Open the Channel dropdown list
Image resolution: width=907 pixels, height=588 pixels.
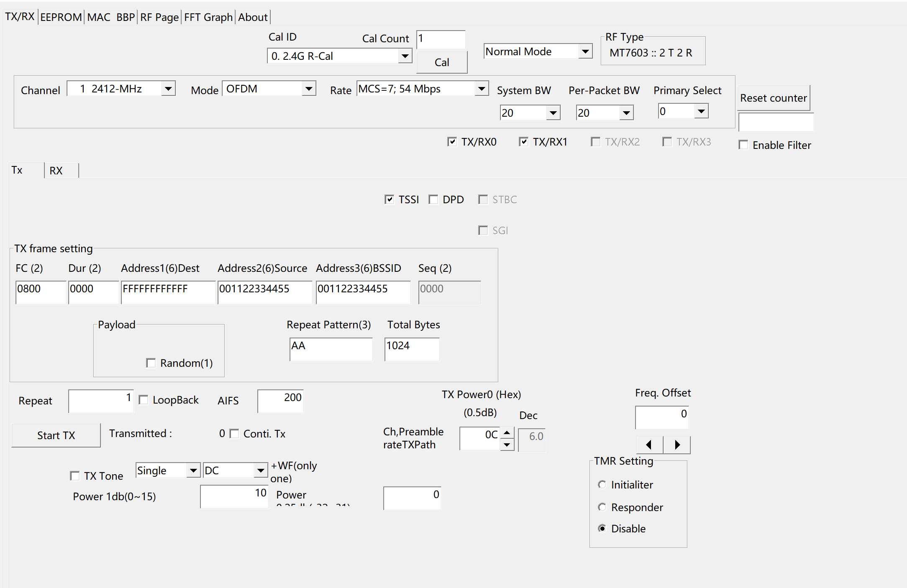(168, 89)
